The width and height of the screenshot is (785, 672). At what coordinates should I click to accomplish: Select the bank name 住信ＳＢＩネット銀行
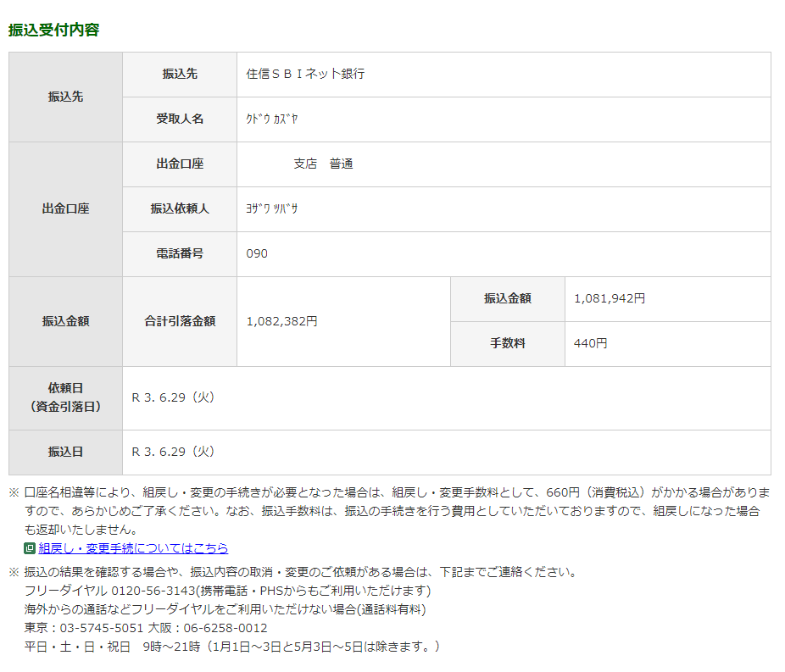click(305, 74)
